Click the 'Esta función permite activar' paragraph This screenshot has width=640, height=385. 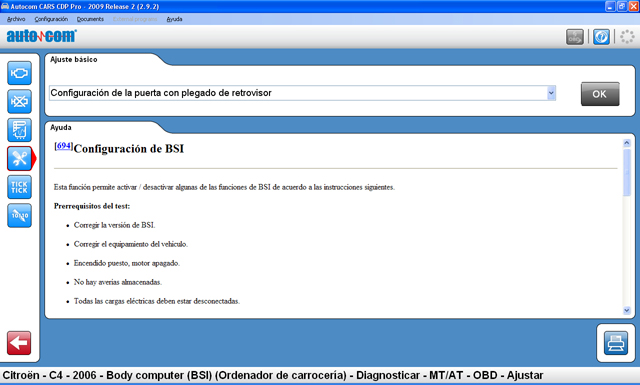click(224, 187)
